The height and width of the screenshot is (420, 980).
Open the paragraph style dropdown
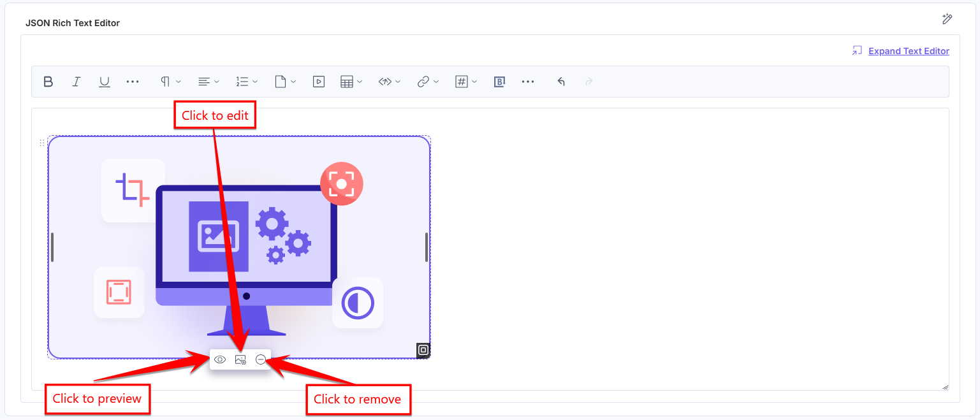click(171, 82)
